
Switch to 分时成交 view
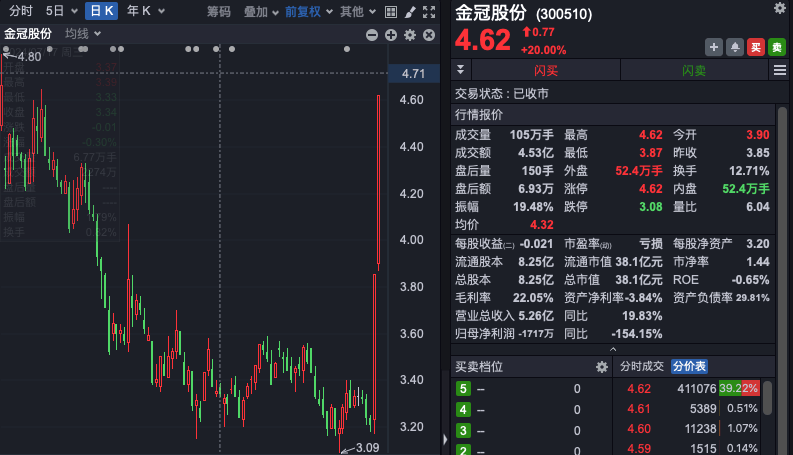coord(641,367)
